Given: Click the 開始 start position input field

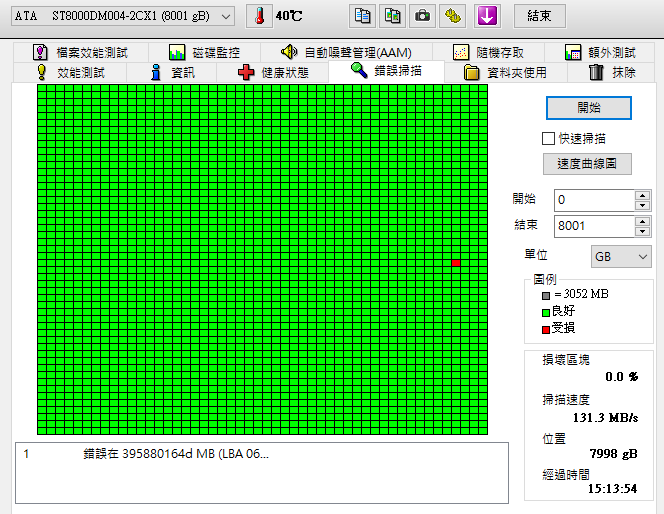Looking at the screenshot, I should [x=594, y=200].
